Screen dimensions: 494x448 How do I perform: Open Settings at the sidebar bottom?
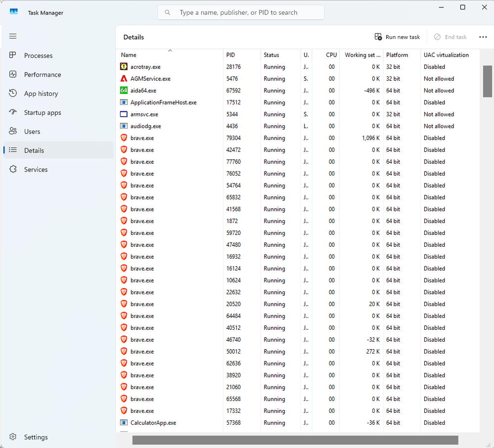point(58,437)
